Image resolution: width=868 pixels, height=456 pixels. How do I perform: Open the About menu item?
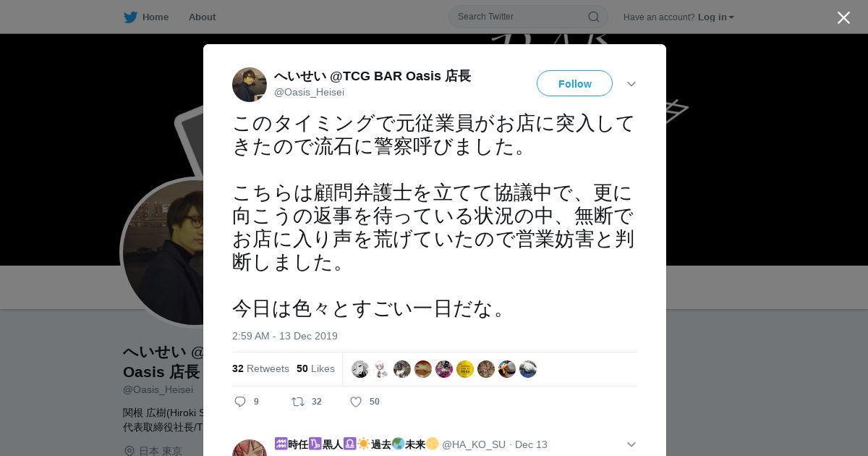pos(202,17)
